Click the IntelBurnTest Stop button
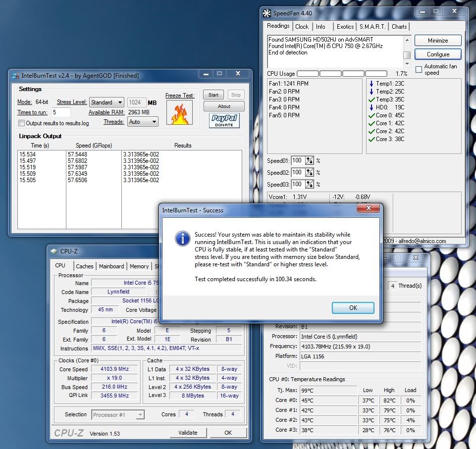 (x=236, y=95)
